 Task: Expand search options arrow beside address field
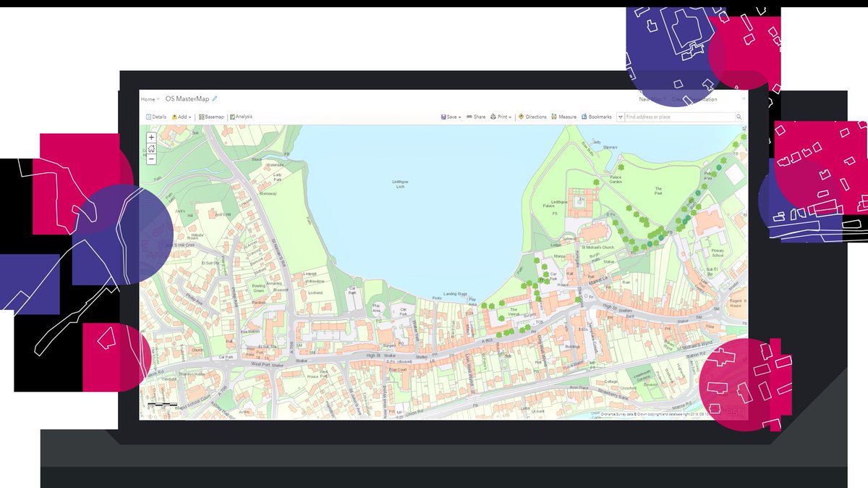(x=621, y=117)
